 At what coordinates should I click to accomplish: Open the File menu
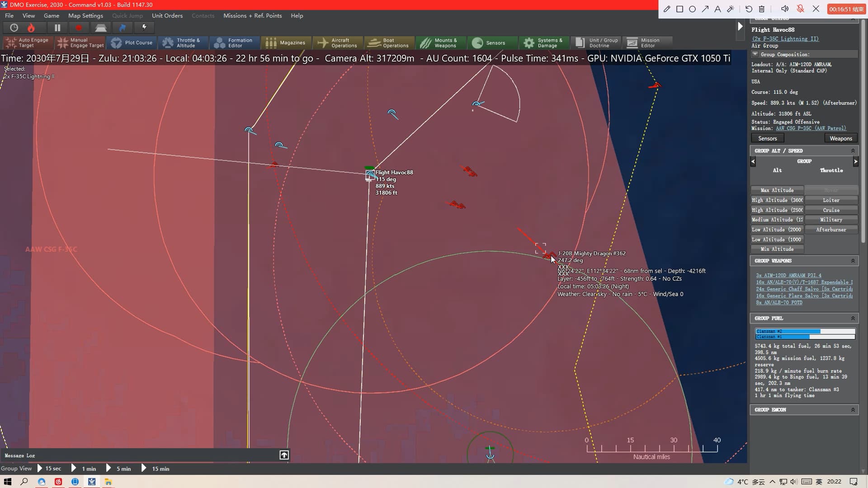[x=9, y=15]
